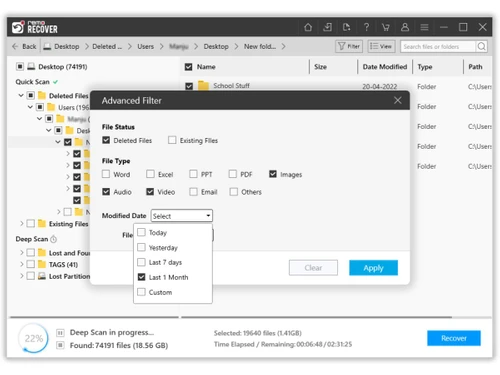Enable the PPT file type
The height and width of the screenshot is (375, 500).
[x=193, y=174]
